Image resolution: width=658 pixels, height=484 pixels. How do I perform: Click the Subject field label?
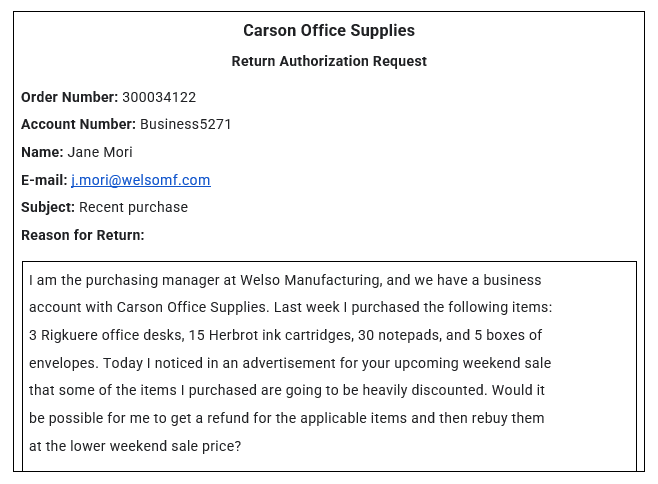tap(48, 207)
